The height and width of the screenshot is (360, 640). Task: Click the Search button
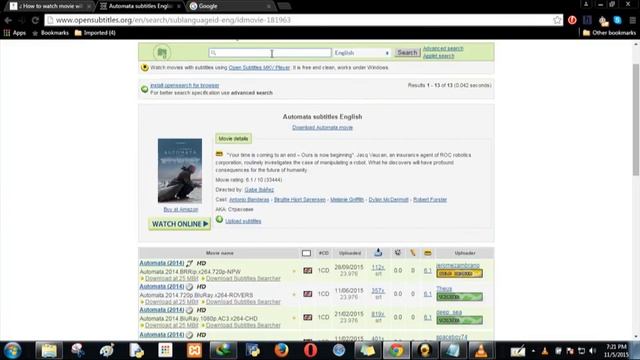point(407,53)
